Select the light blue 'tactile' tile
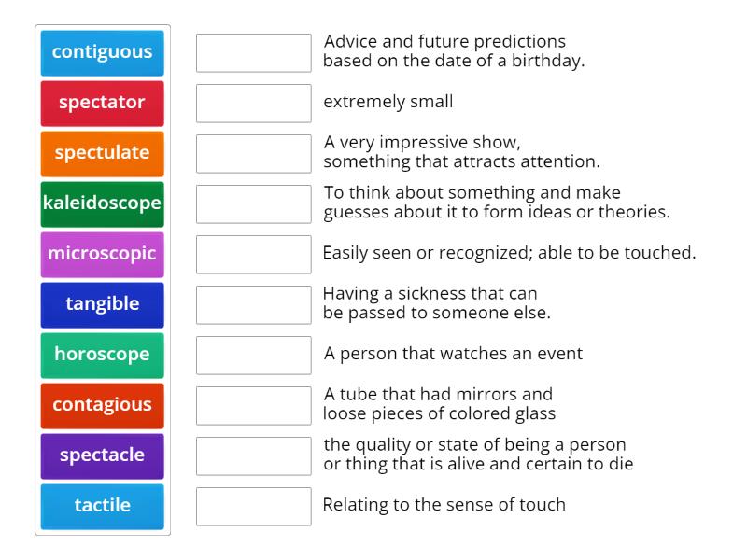The image size is (747, 560). pyautogui.click(x=103, y=506)
